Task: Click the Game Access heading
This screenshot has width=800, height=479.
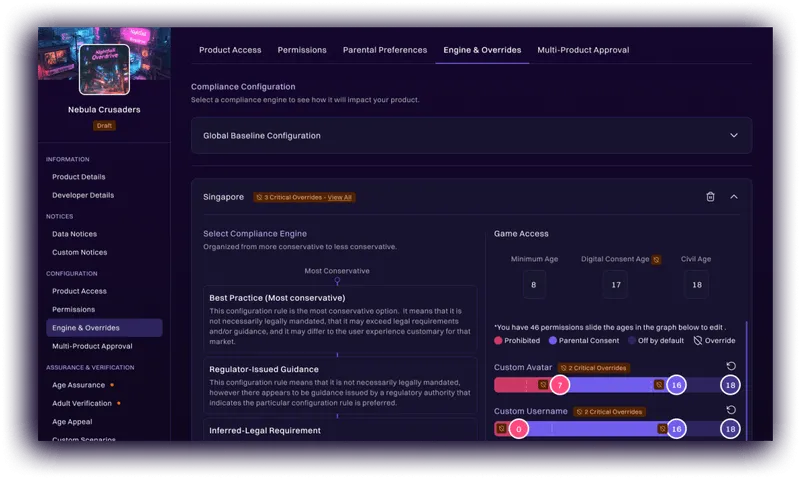Action: pyautogui.click(x=521, y=234)
